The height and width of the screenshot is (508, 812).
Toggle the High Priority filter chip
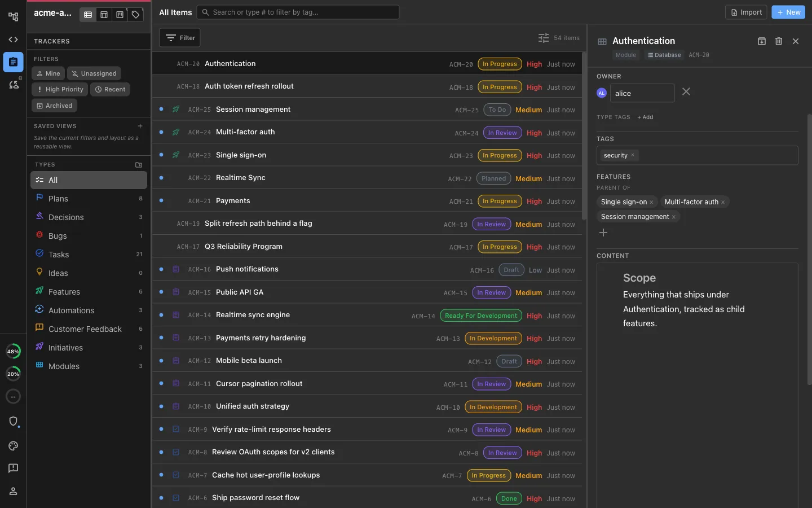(60, 89)
